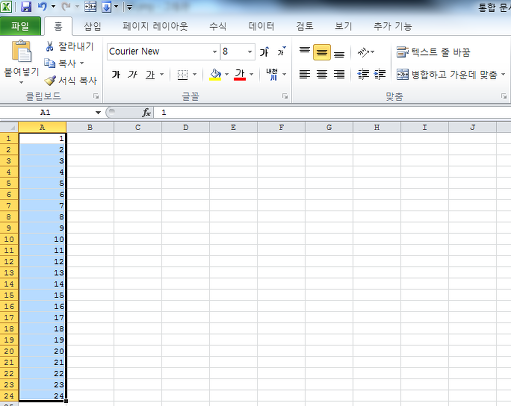This screenshot has width=511, height=406.
Task: Click the phonetic guide (내천) icon
Action: [x=272, y=74]
